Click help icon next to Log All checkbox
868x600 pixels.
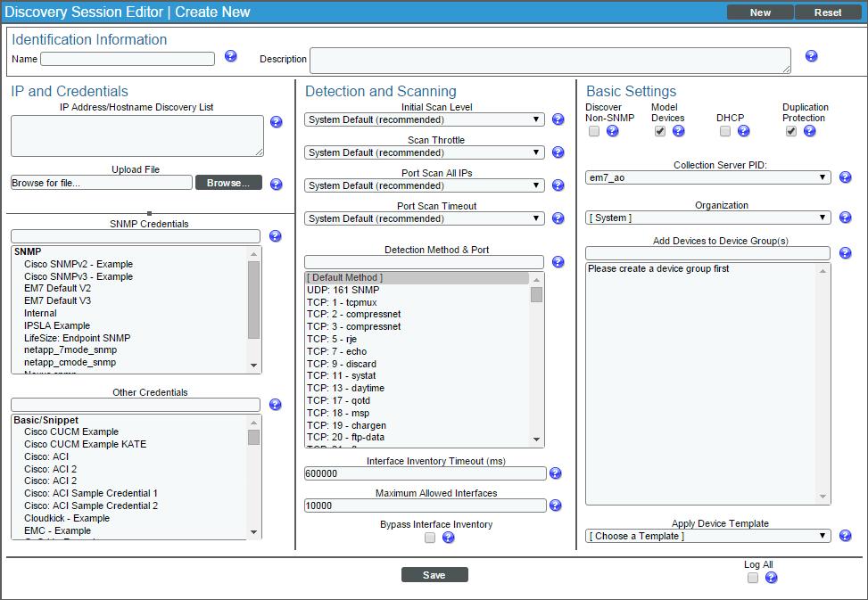[771, 577]
